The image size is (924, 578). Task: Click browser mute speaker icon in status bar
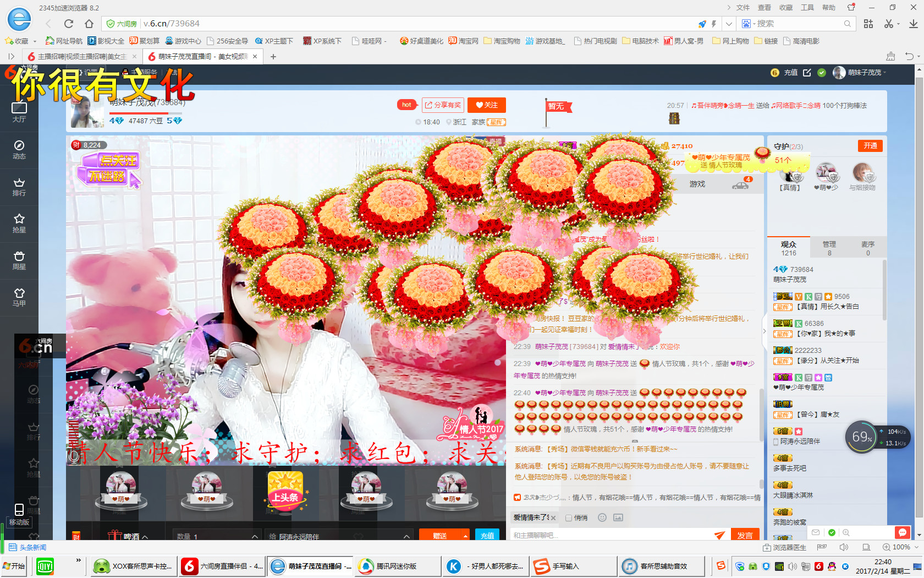(844, 547)
